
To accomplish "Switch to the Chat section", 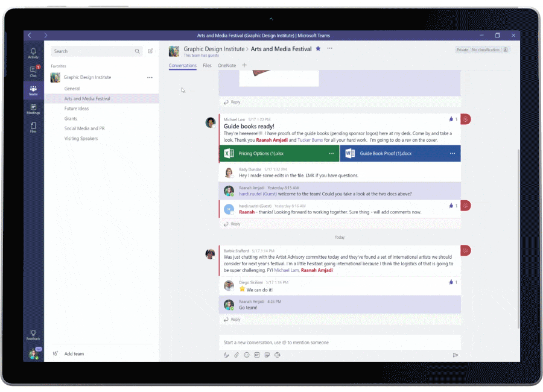I will (x=33, y=71).
